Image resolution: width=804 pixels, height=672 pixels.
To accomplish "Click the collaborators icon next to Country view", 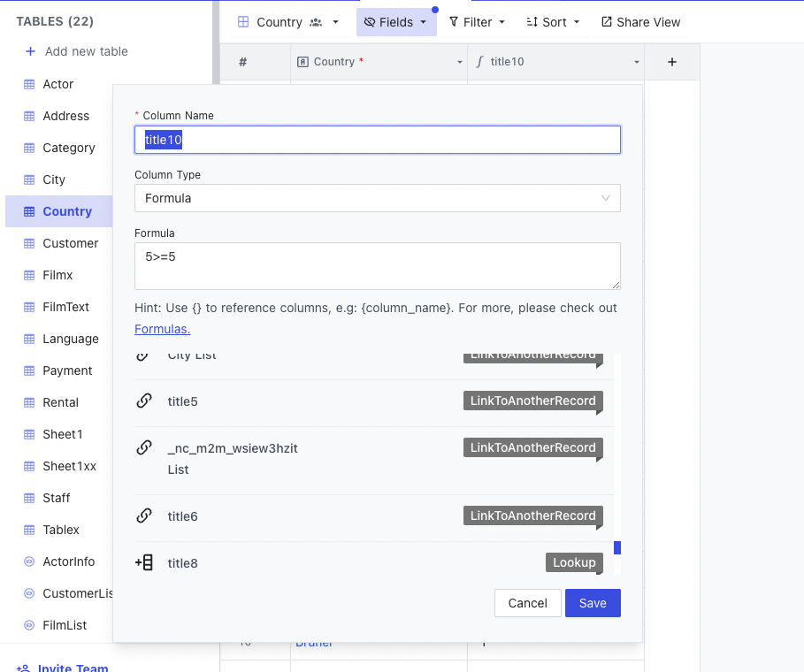I will point(315,22).
